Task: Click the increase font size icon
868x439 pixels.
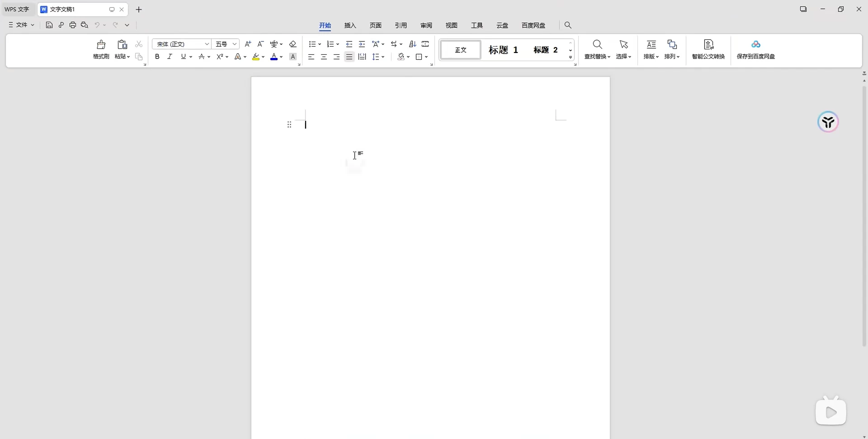Action: [x=248, y=44]
